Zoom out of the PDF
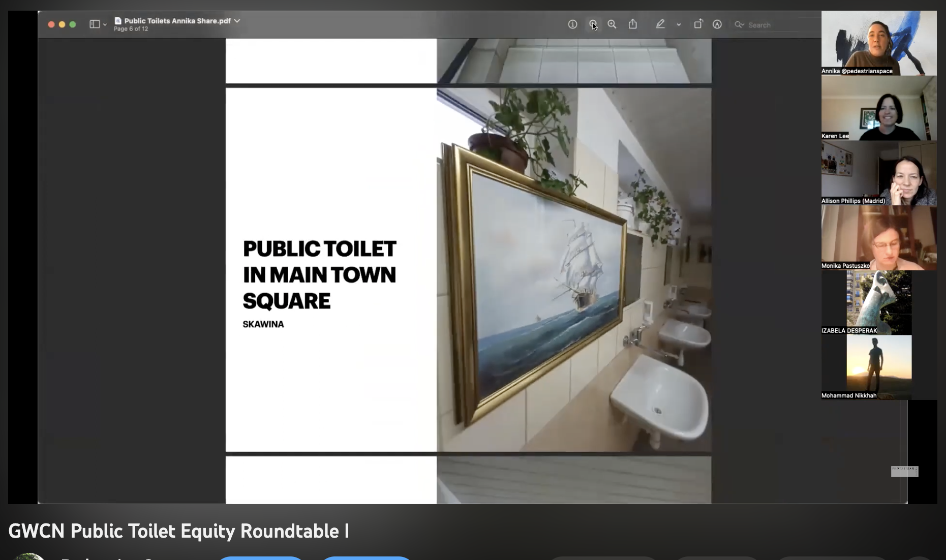The height and width of the screenshot is (560, 946). tap(594, 24)
